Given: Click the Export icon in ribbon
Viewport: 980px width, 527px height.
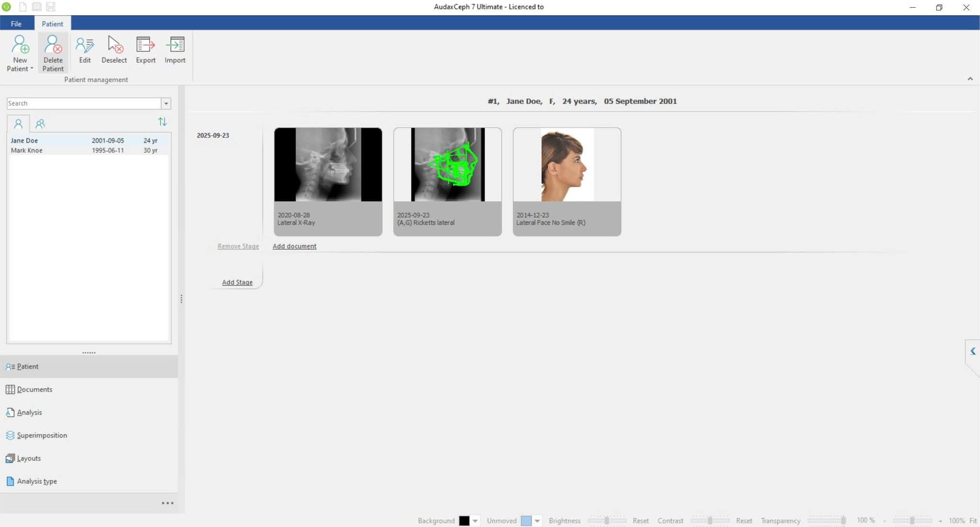Looking at the screenshot, I should point(145,45).
